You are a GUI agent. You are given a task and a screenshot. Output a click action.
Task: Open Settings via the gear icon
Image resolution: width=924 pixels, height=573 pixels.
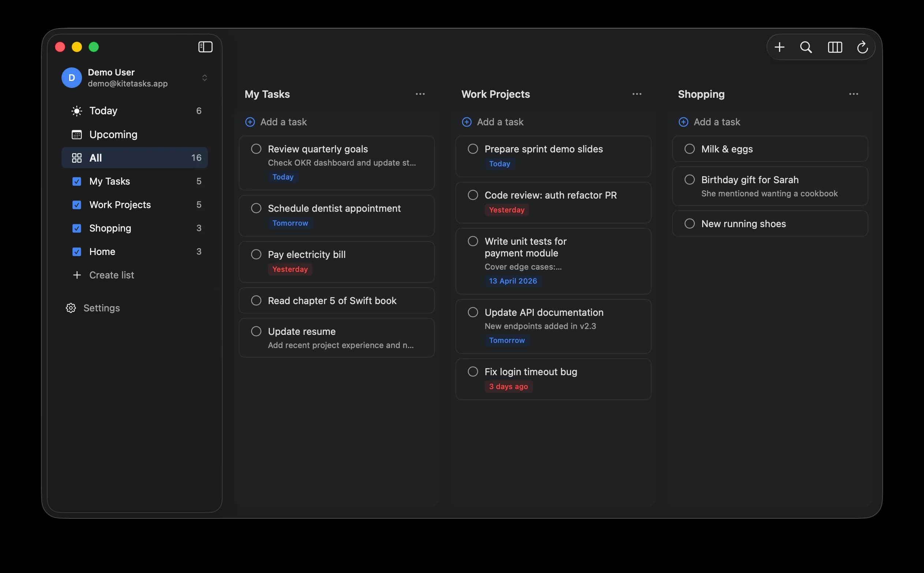(71, 308)
